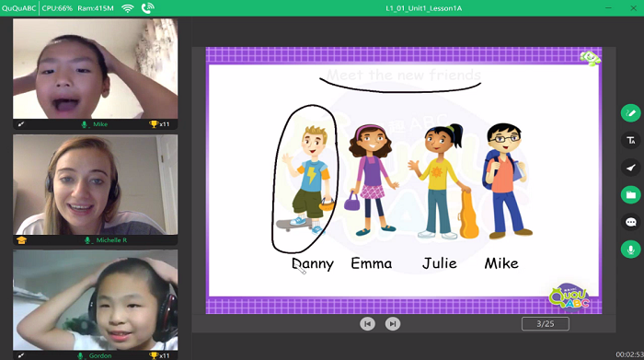Toggle Mike's microphone icon
This screenshot has height=360, width=644.
pos(85,124)
